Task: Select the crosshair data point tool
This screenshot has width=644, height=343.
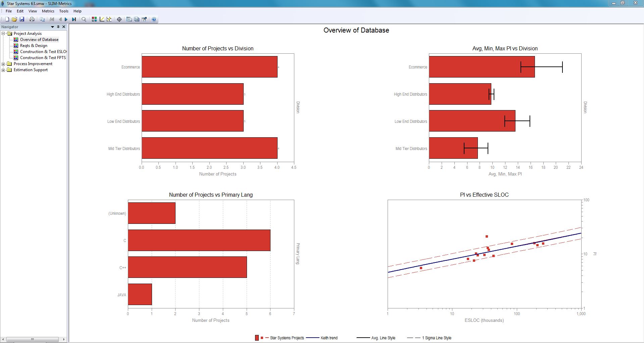Action: [x=119, y=19]
